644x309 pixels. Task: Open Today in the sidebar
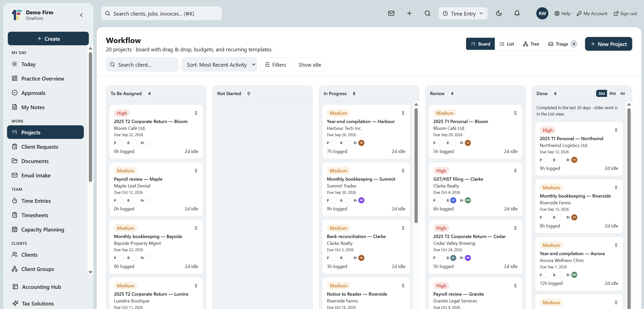(45, 64)
